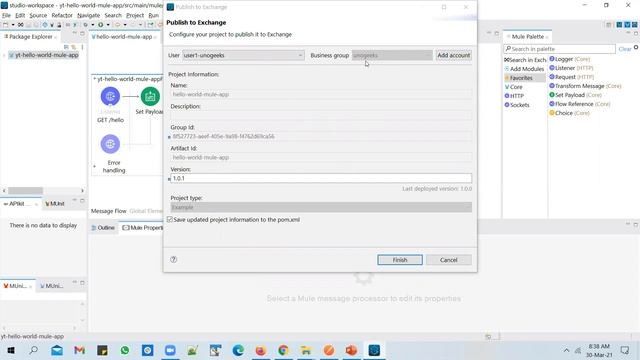
Task: Open the Search menu
Action: click(x=113, y=15)
